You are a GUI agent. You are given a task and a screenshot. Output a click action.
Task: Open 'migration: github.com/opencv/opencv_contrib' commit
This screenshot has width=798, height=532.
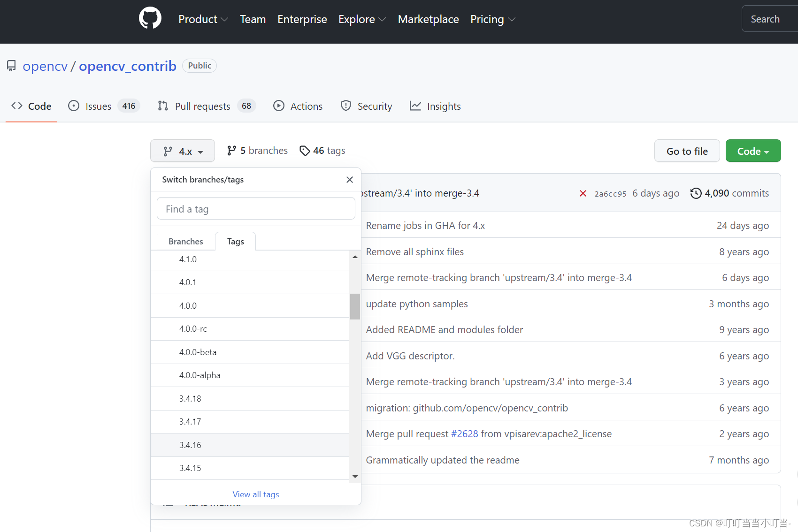point(467,408)
